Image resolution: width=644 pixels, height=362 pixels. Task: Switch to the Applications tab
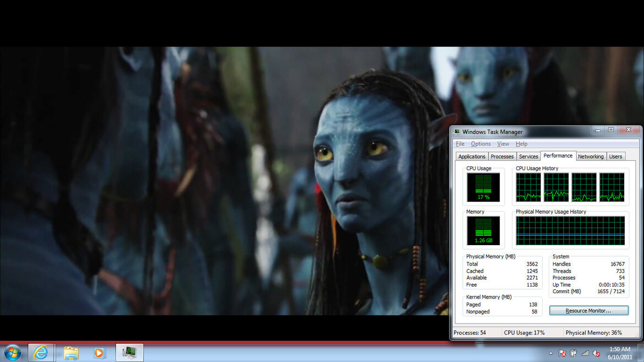pos(472,156)
